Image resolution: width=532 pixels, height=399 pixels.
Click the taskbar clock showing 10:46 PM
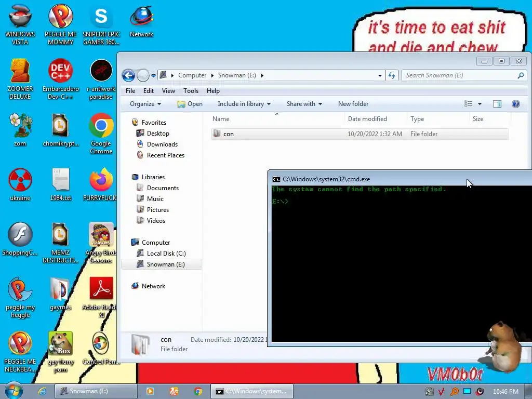[506, 392]
